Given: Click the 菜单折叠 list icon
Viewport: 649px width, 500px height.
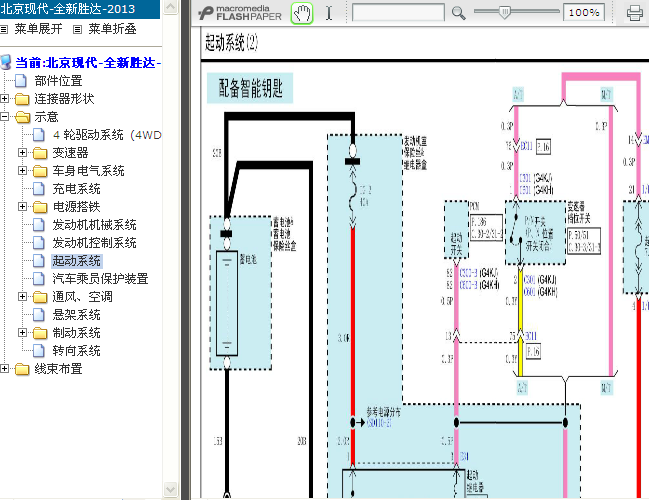Looking at the screenshot, I should [77, 29].
